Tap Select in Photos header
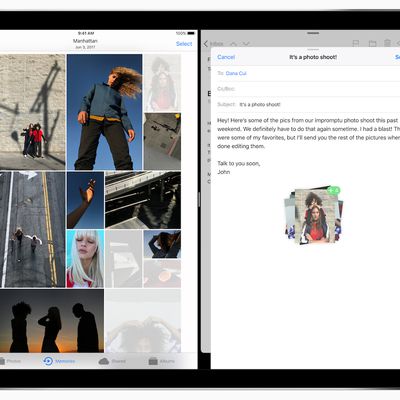This screenshot has height=400, width=400. click(x=184, y=44)
